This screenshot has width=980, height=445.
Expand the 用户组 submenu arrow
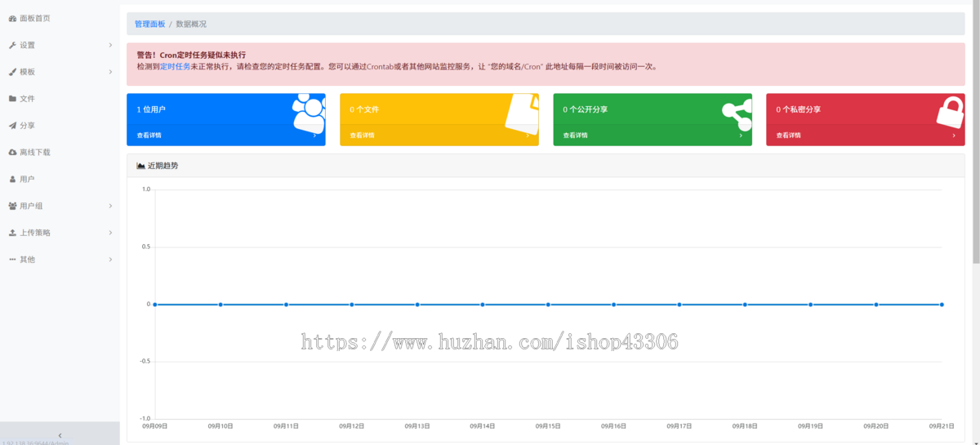[110, 206]
